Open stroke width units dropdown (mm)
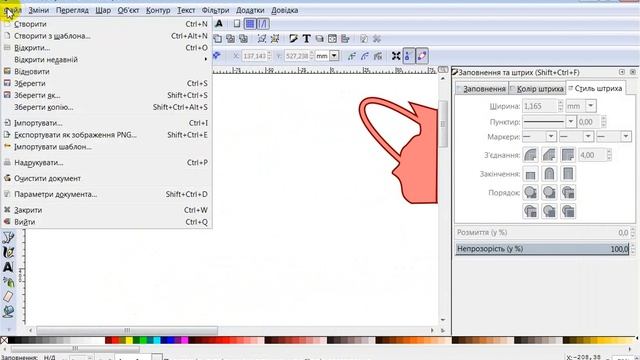The image size is (640, 360). (x=591, y=106)
